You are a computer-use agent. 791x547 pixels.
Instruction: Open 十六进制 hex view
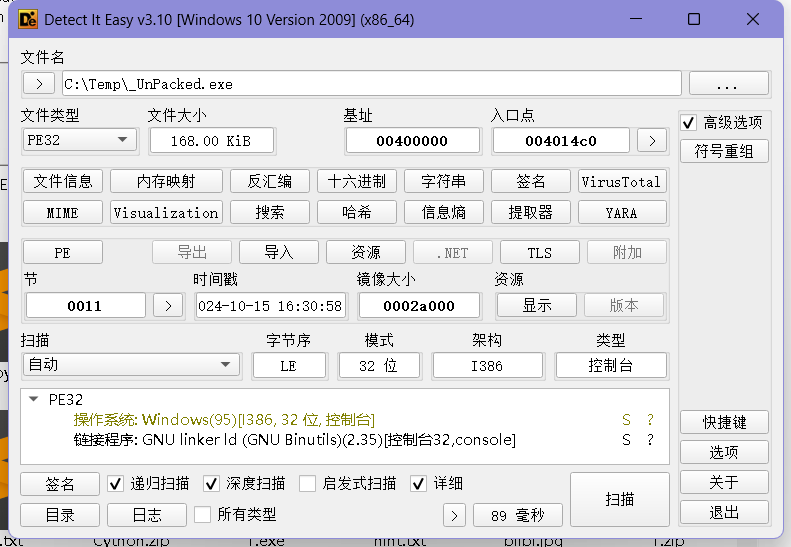point(357,181)
